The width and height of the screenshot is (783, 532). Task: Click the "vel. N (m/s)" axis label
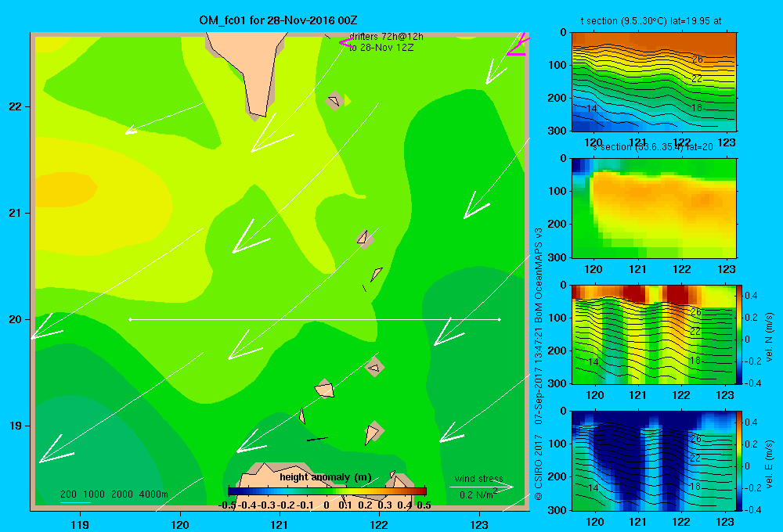(769, 337)
